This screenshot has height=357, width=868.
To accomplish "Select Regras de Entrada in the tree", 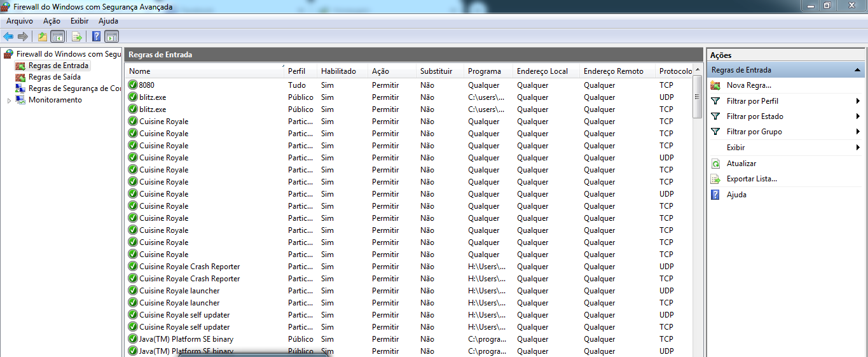I will (x=59, y=66).
